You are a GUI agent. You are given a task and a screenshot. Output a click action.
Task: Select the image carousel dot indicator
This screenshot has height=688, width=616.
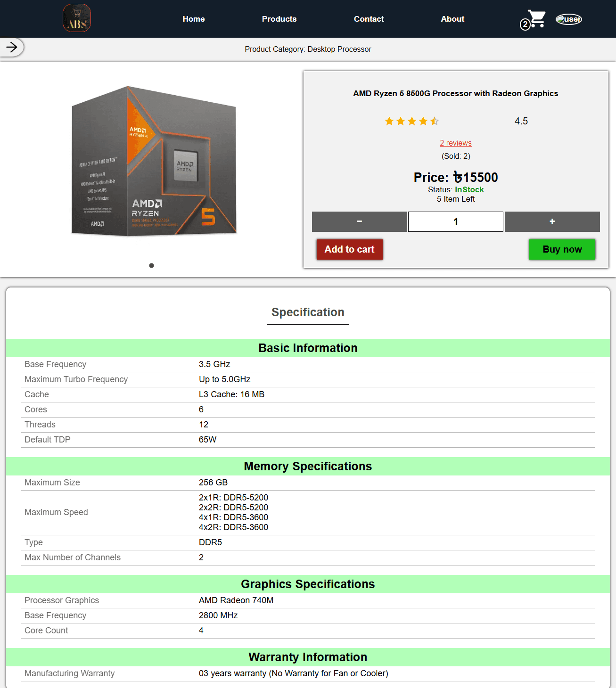tap(151, 265)
